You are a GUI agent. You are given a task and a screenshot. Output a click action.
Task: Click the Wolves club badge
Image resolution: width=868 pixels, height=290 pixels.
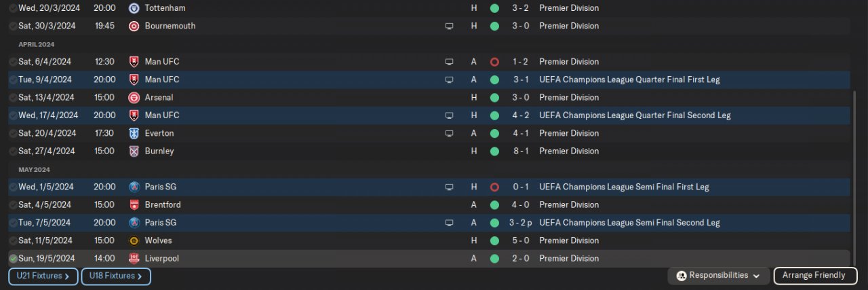click(x=134, y=240)
